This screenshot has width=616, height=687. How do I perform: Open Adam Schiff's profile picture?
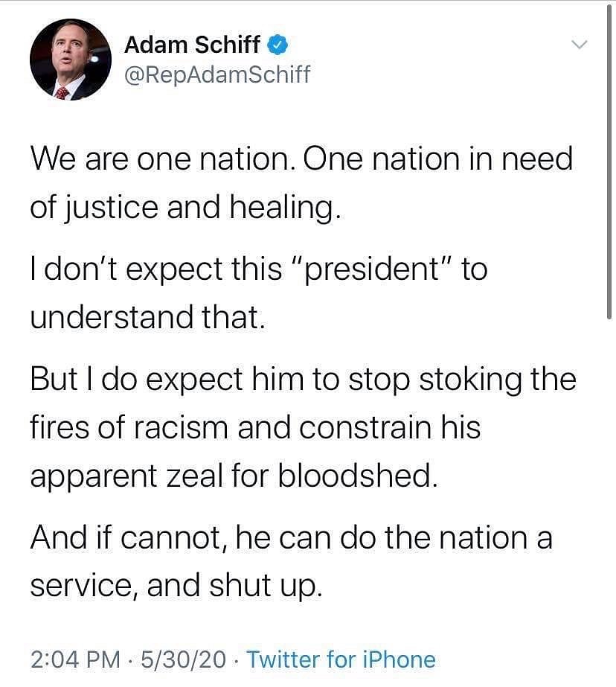coord(71,60)
